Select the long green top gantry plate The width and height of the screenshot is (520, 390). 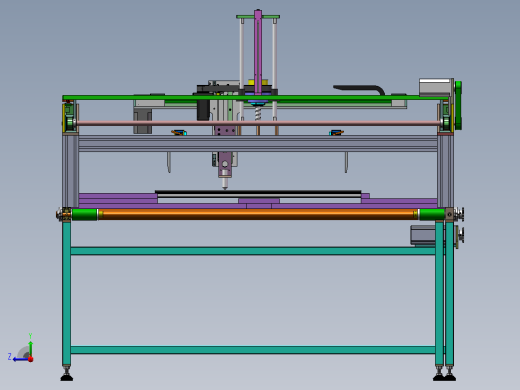[x=255, y=98]
